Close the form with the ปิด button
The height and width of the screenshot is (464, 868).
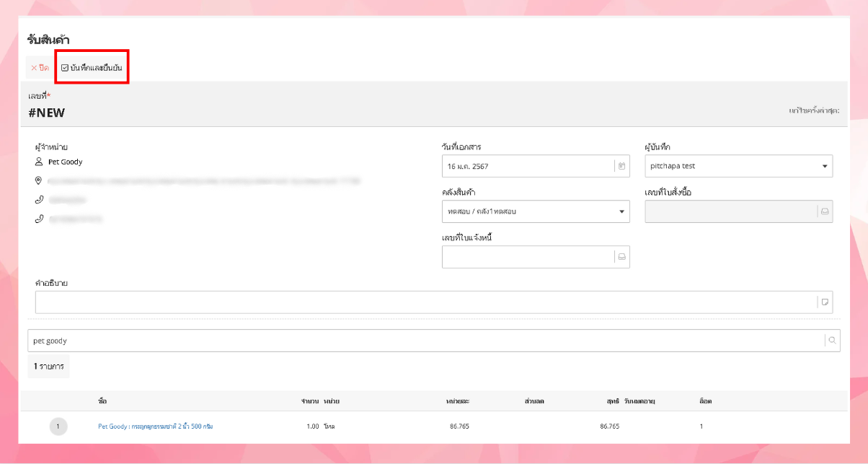tap(40, 68)
